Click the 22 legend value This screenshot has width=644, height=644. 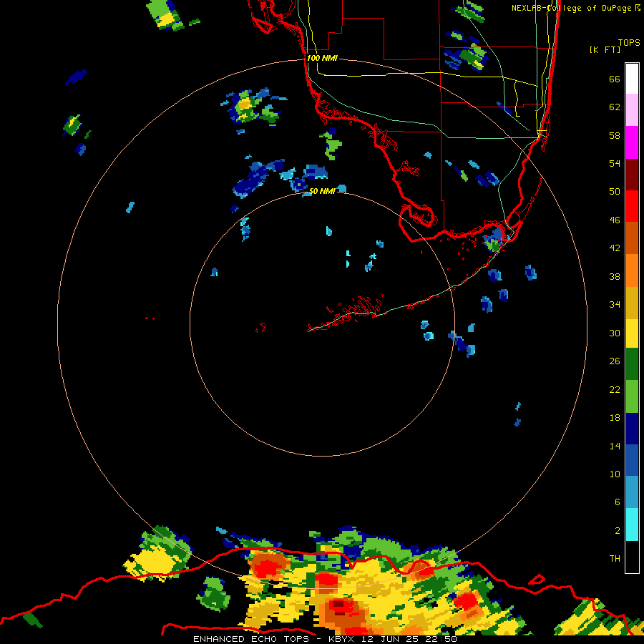(615, 389)
